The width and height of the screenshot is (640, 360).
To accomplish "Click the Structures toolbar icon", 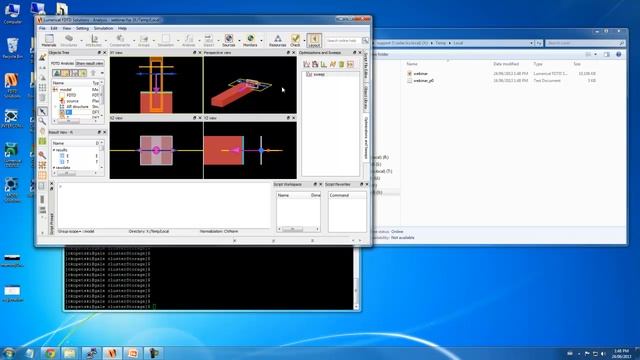I will point(69,40).
